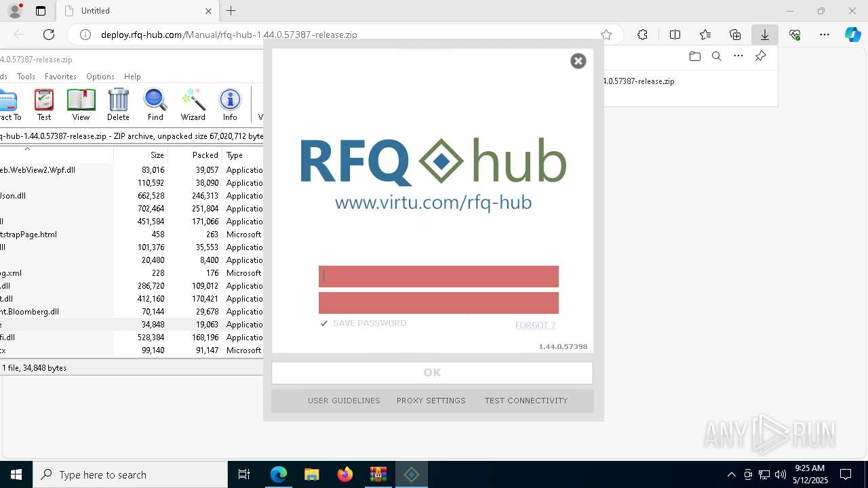Open the View tool in WinRAR
Screen dimensions: 868x488
point(81,104)
